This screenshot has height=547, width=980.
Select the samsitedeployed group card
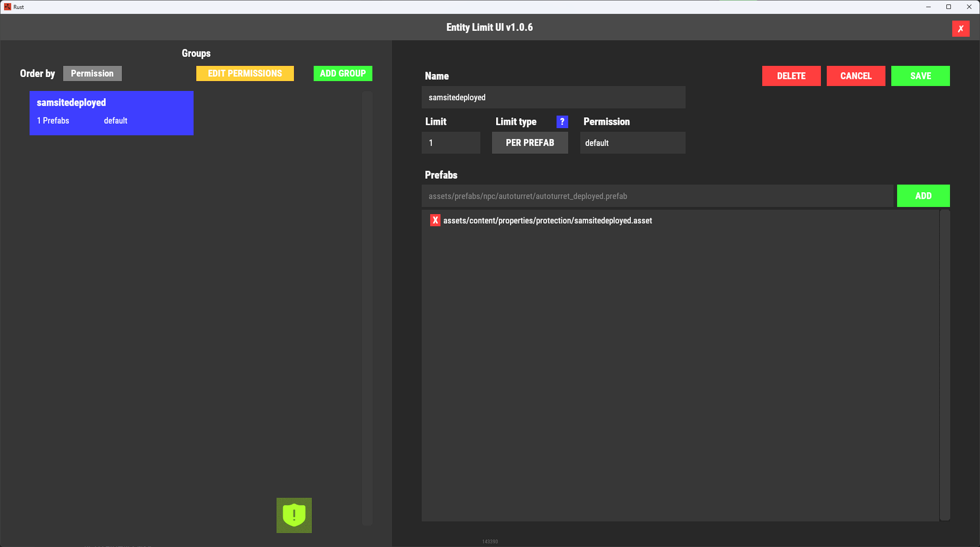coord(112,113)
